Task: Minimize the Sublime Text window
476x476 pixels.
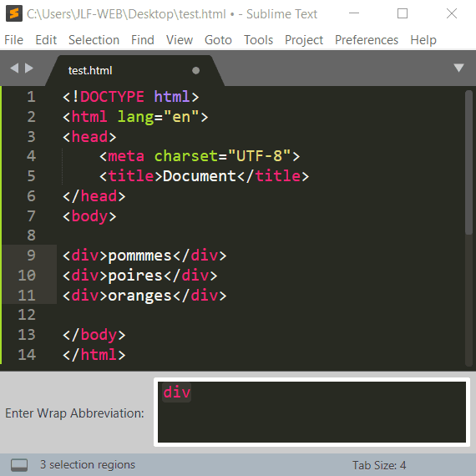Action: (x=354, y=13)
